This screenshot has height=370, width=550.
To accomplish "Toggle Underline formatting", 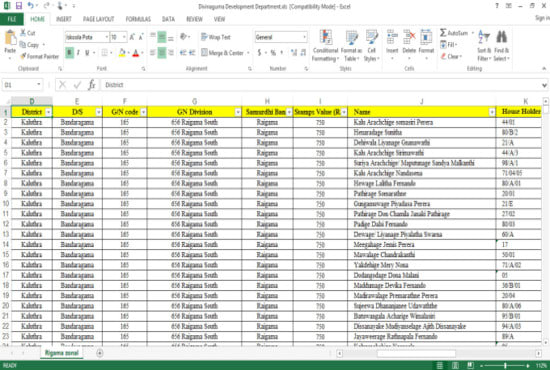I will pos(87,53).
